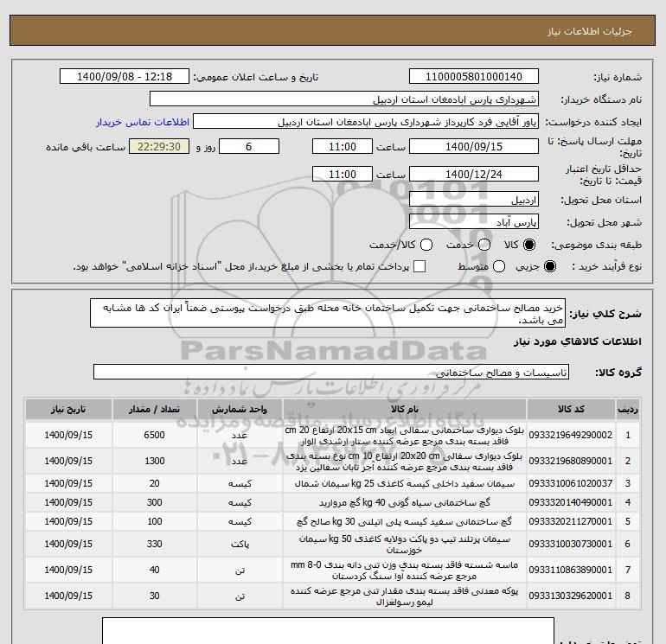Click the واحد شمارش column header

coord(240,409)
